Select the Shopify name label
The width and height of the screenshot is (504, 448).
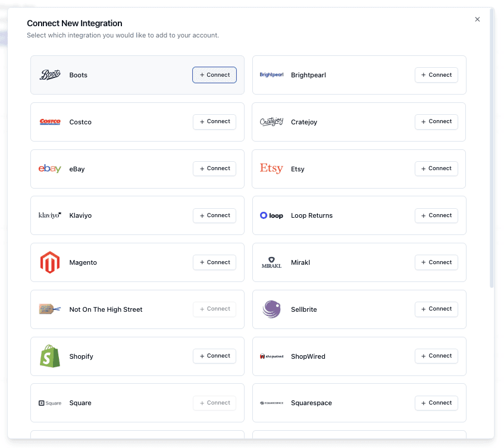(x=81, y=356)
